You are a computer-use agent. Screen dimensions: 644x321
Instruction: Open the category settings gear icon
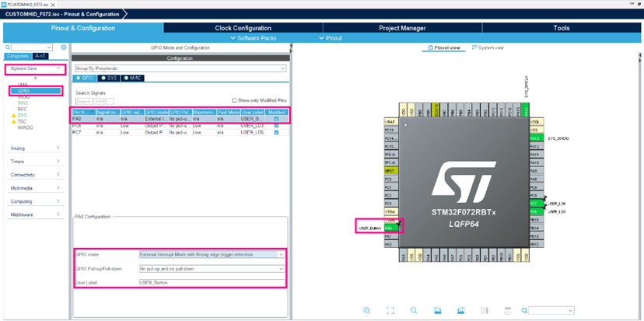63,47
